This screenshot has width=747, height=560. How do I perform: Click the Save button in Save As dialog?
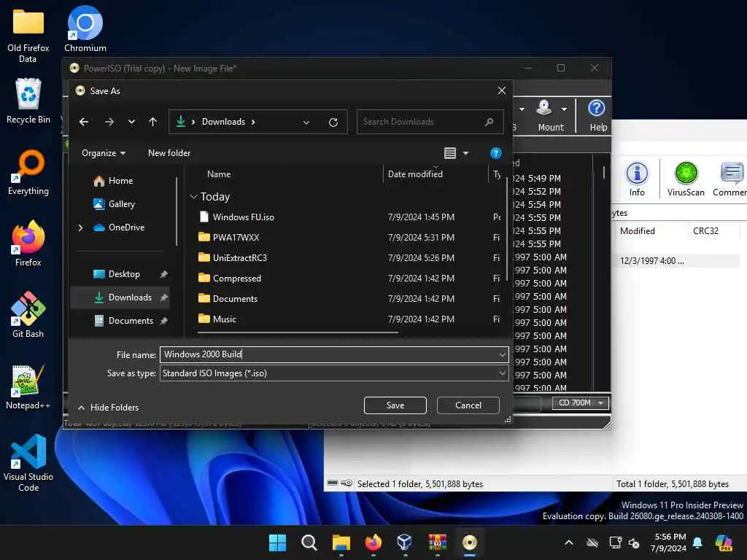[x=395, y=405]
